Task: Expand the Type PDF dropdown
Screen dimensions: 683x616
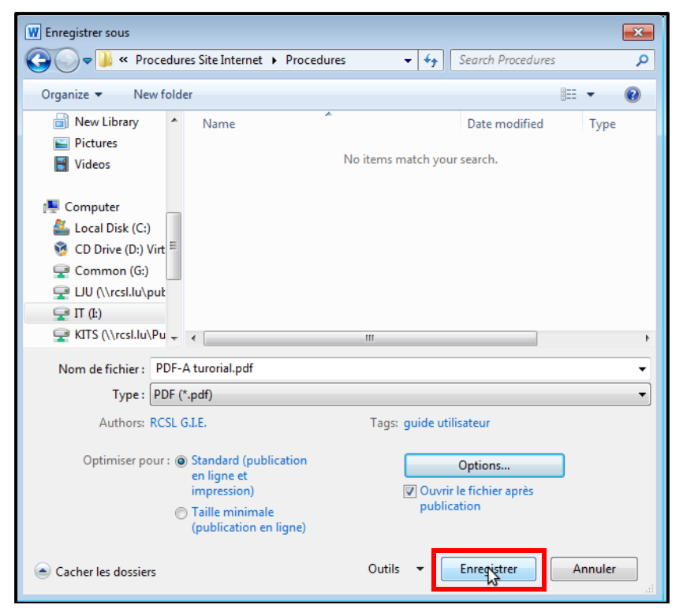Action: point(643,394)
